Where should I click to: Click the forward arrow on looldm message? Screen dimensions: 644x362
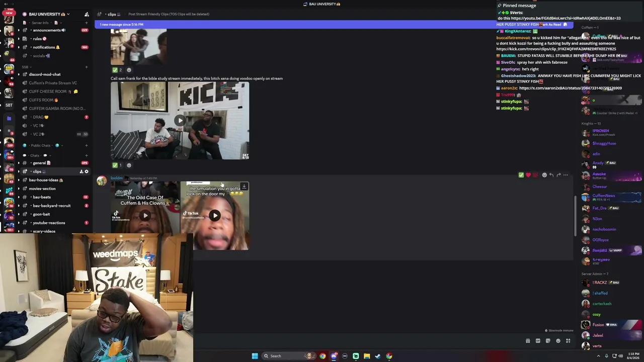coord(558,175)
